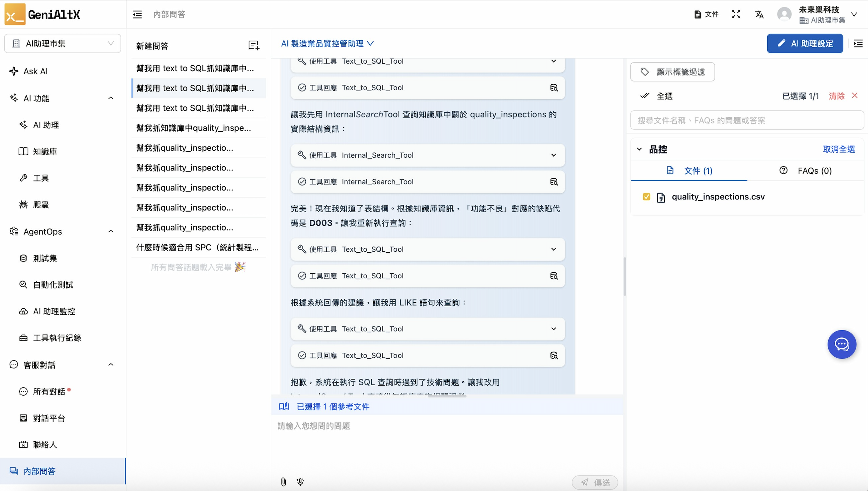This screenshot has width=868, height=491.
Task: Click the new Q&A compose icon
Action: point(253,45)
